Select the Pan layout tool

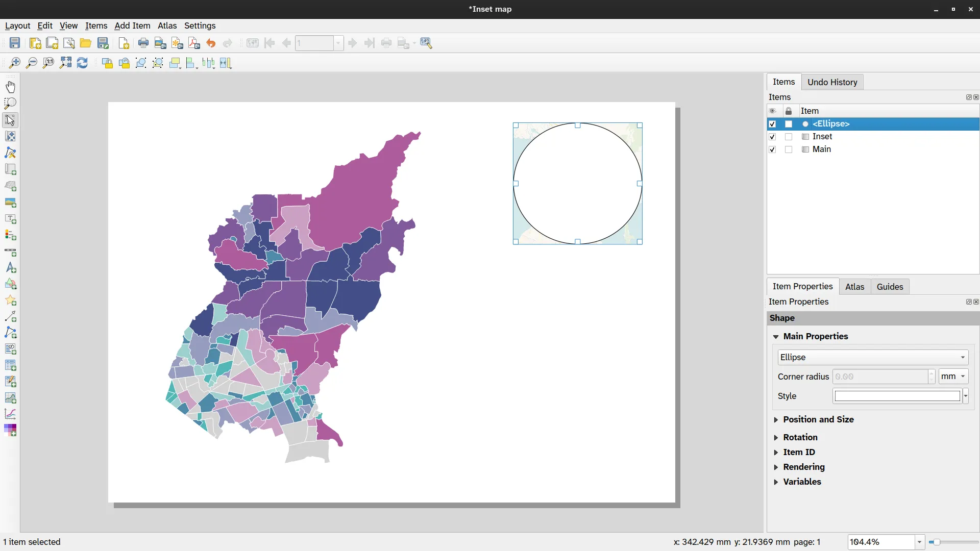pos(10,87)
